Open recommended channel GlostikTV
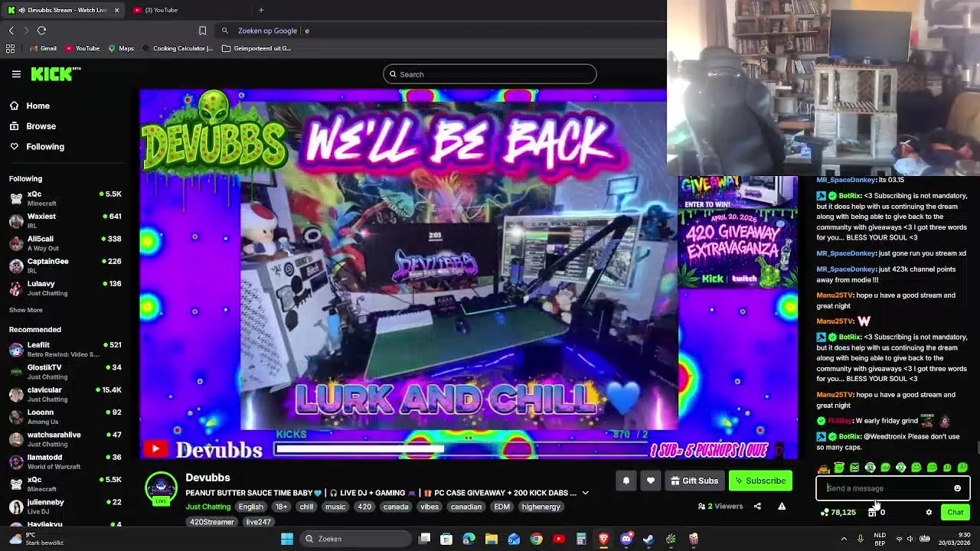The height and width of the screenshot is (551, 980). coord(66,372)
